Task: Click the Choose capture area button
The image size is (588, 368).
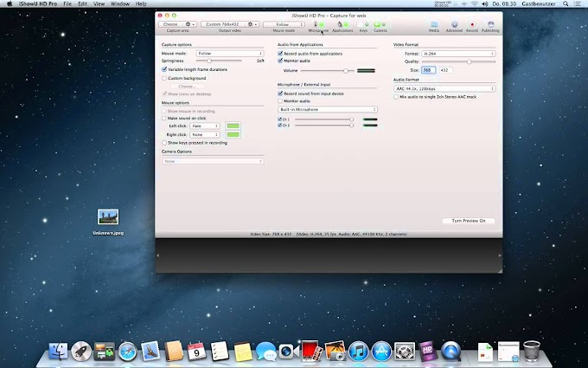Action: pyautogui.click(x=171, y=24)
